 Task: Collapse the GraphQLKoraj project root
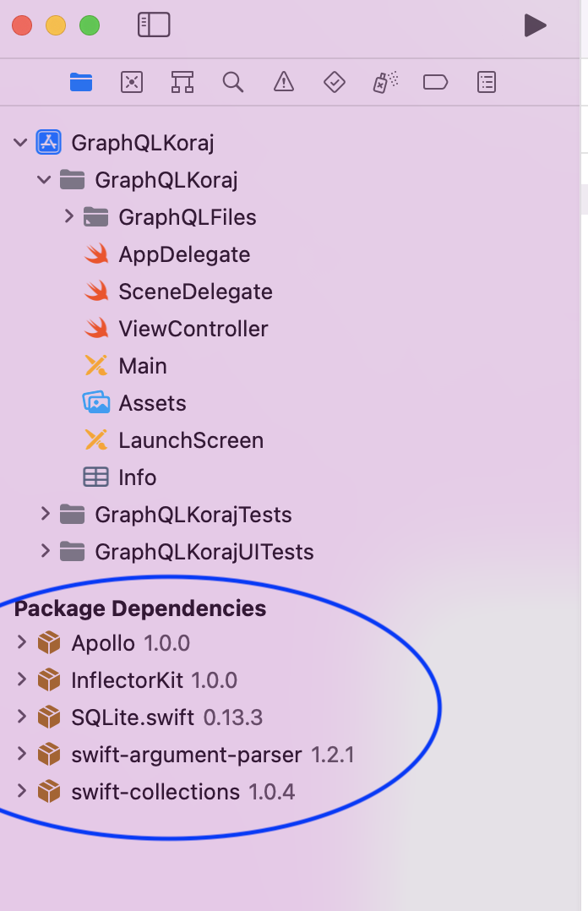(20, 142)
